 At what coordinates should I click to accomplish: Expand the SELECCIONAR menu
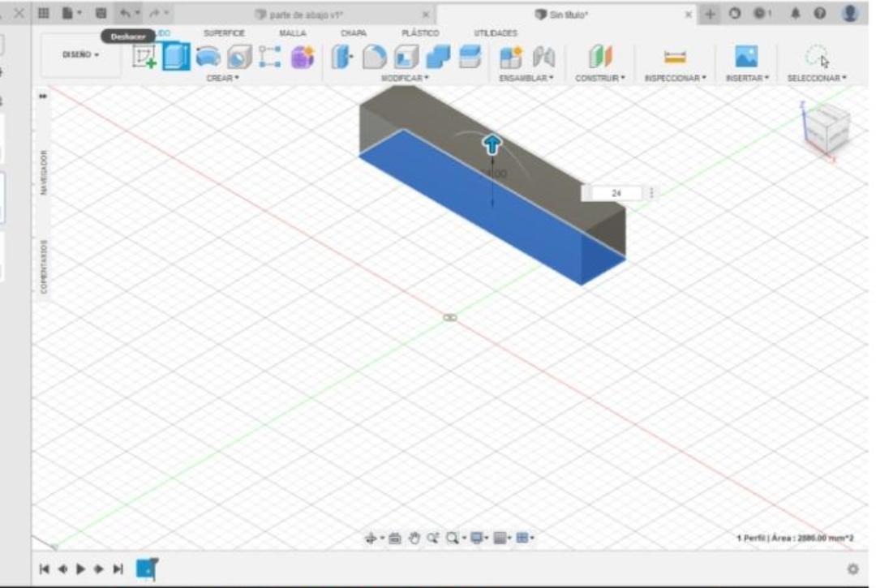pyautogui.click(x=817, y=78)
